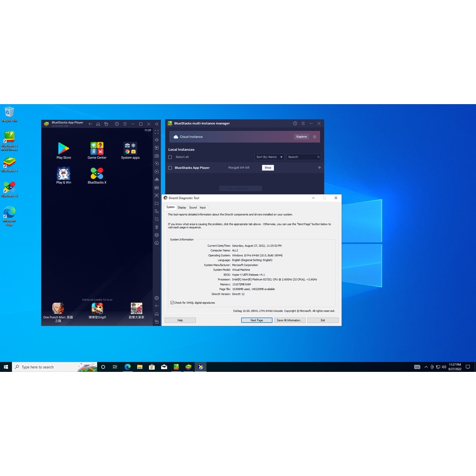Collapse the BlueStacks sidebar with the chevron
Viewport: 476px width, 476px height.
pyautogui.click(x=156, y=124)
